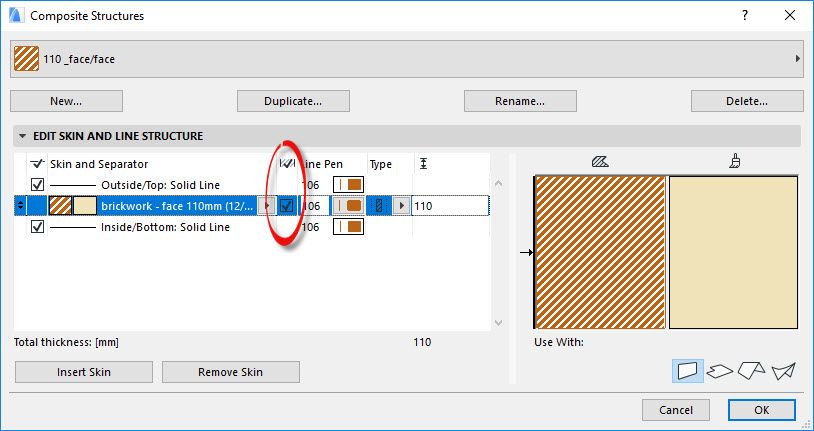Viewport: 814px width, 431px height.
Task: Click the surface paintbrush preview icon
Action: point(735,162)
